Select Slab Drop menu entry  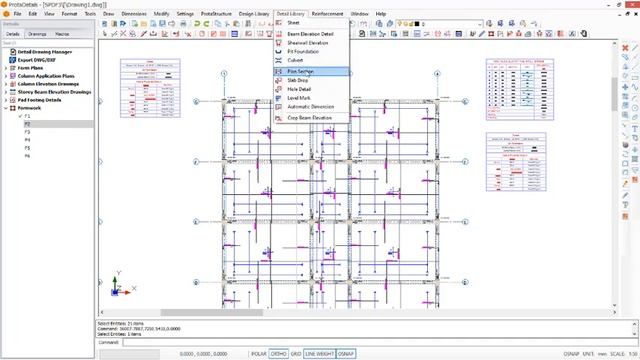click(x=311, y=80)
